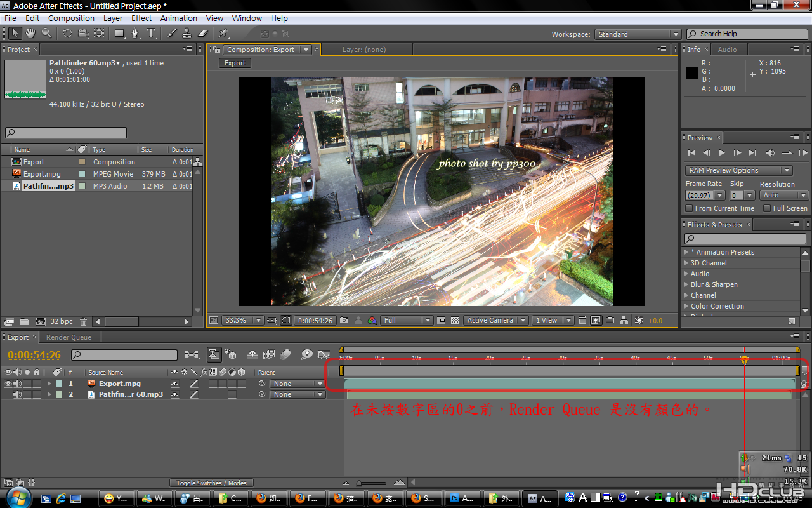The width and height of the screenshot is (812, 508).
Task: Delete selected item with Project trash icon
Action: (x=83, y=322)
